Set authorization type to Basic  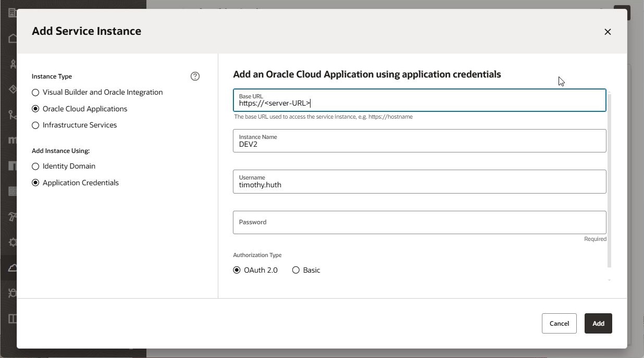click(296, 270)
